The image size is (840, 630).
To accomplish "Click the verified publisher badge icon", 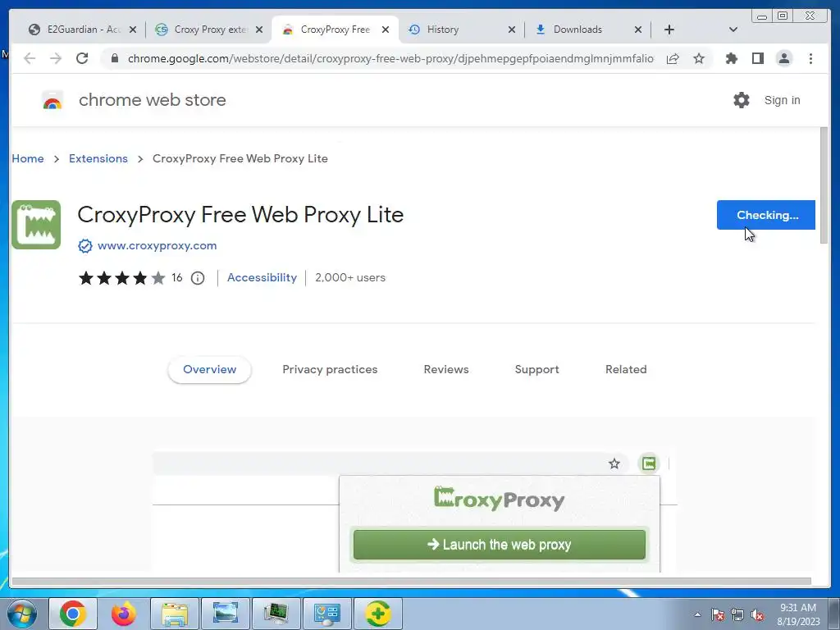I will (x=85, y=246).
